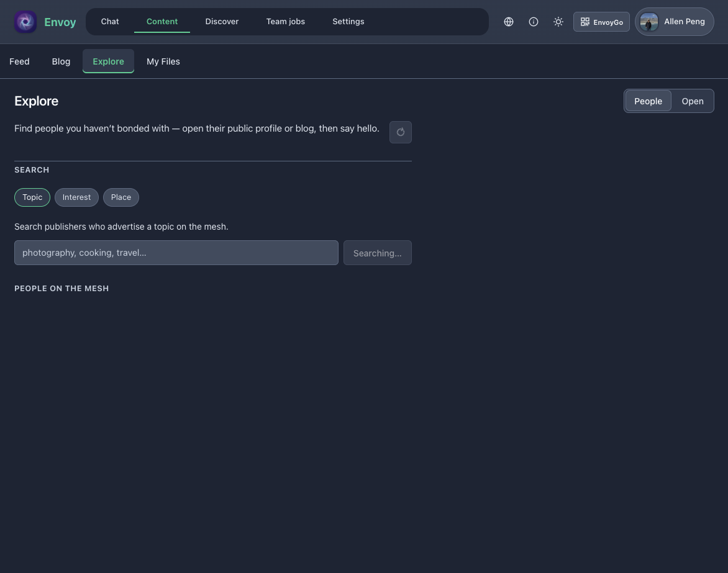Open the Settings tab
The image size is (728, 573).
[x=348, y=21]
